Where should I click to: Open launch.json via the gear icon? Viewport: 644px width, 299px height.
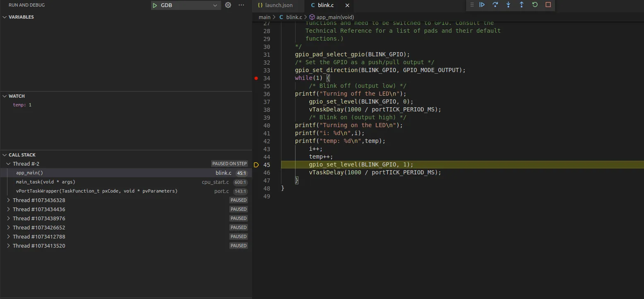[228, 5]
